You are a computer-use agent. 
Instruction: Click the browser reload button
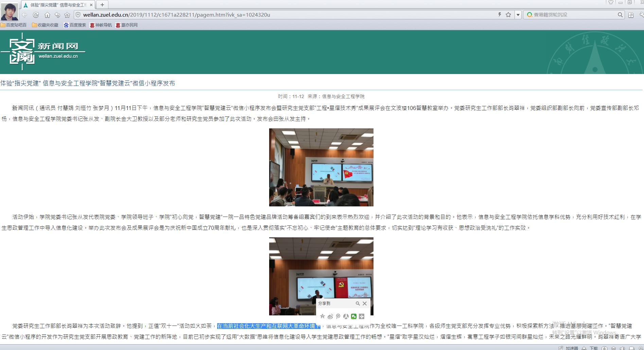click(36, 15)
